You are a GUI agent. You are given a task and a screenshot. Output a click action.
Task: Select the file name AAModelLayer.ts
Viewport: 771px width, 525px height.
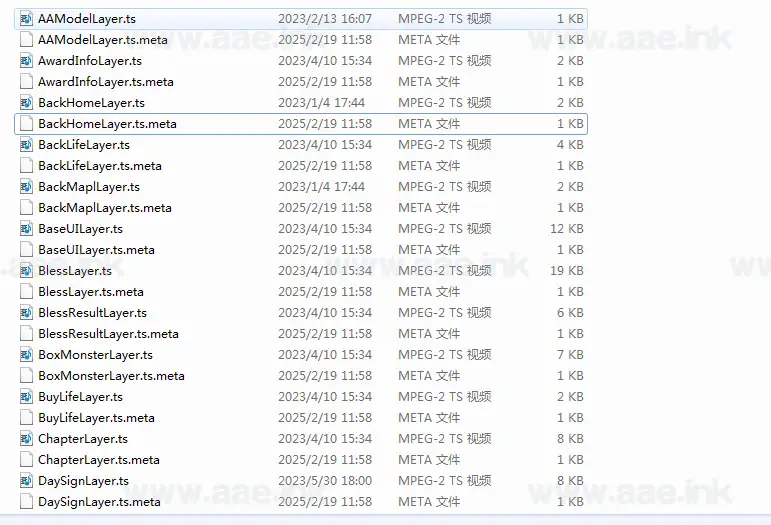87,19
